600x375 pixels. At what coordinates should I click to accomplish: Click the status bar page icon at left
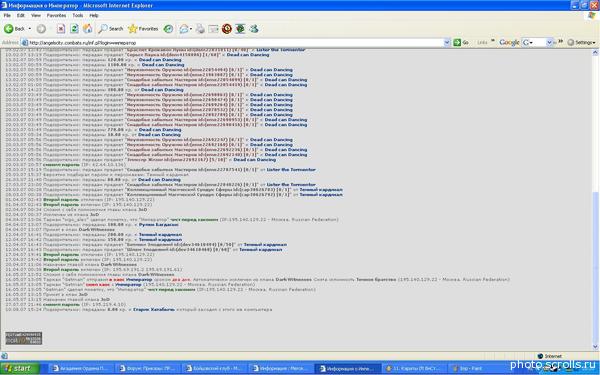point(5,356)
